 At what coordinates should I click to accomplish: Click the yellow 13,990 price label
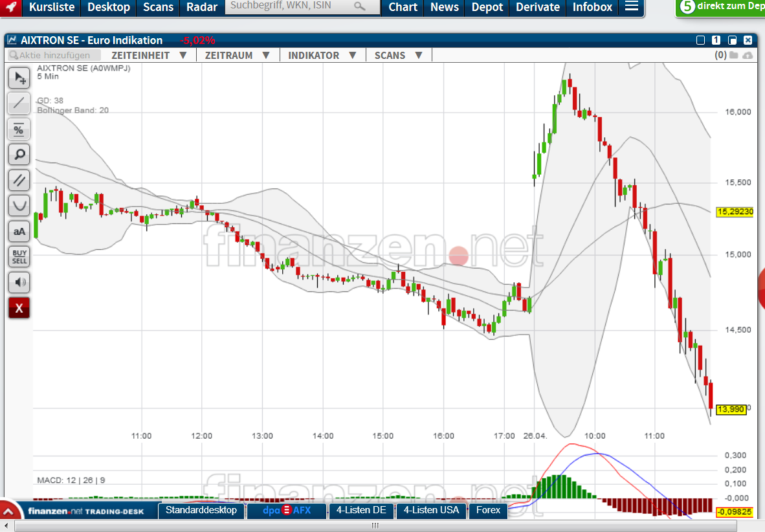(x=731, y=409)
